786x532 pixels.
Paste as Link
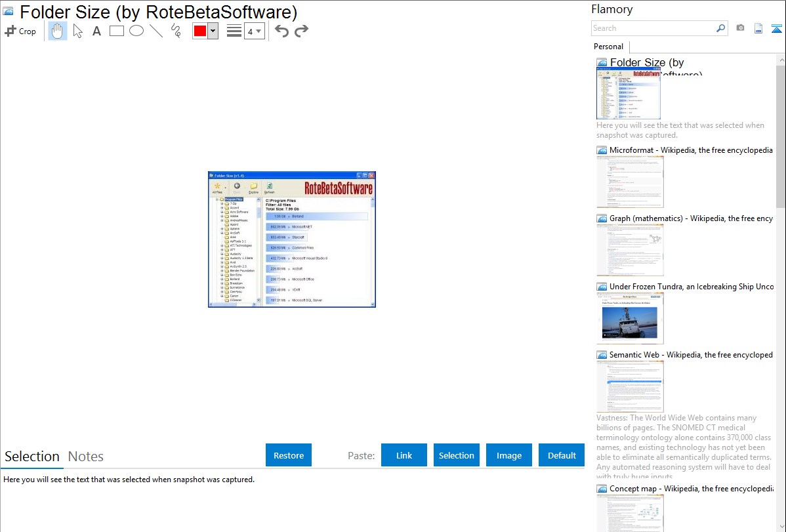(x=404, y=455)
